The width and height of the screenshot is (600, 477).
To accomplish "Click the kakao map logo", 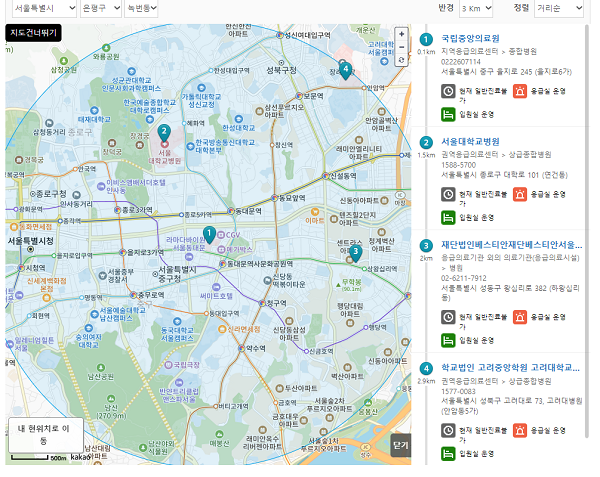I will pyautogui.click(x=80, y=457).
